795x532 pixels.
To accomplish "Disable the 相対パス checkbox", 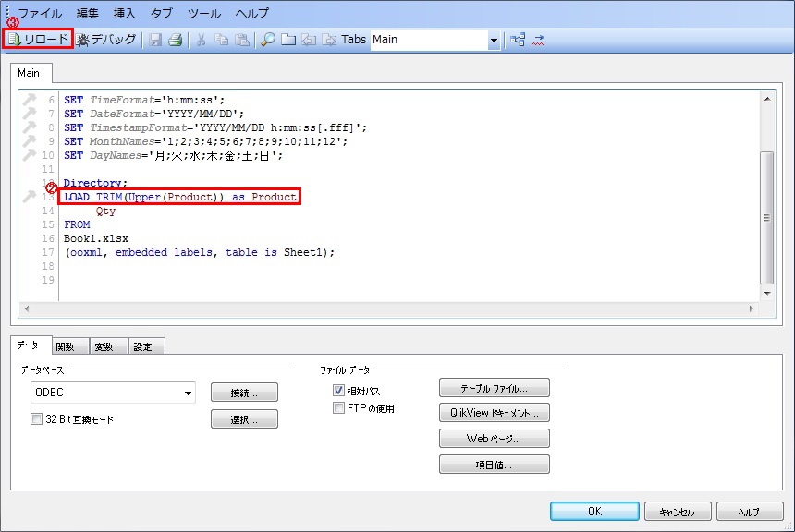I will point(339,389).
